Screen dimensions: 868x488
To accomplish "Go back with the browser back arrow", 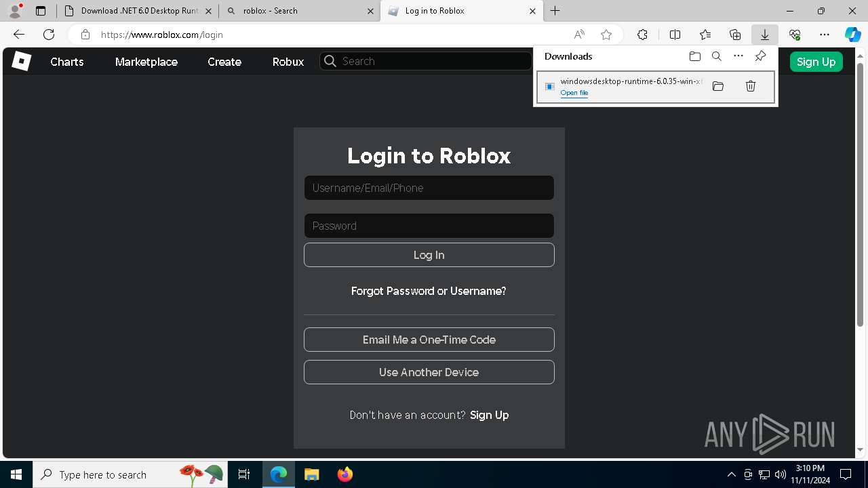I will pos(19,35).
